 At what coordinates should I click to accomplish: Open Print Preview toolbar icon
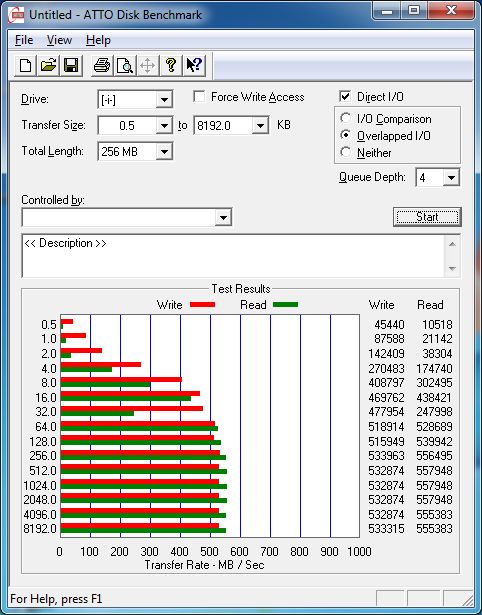(x=125, y=65)
